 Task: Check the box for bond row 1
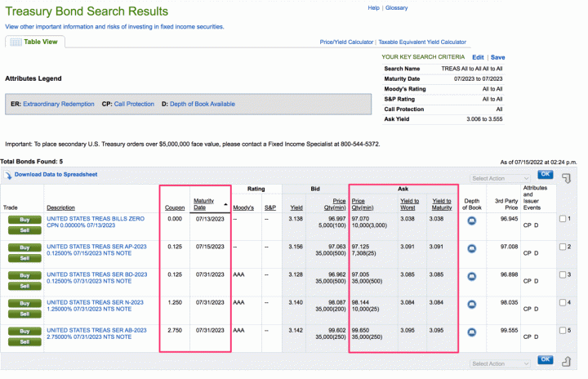click(563, 219)
